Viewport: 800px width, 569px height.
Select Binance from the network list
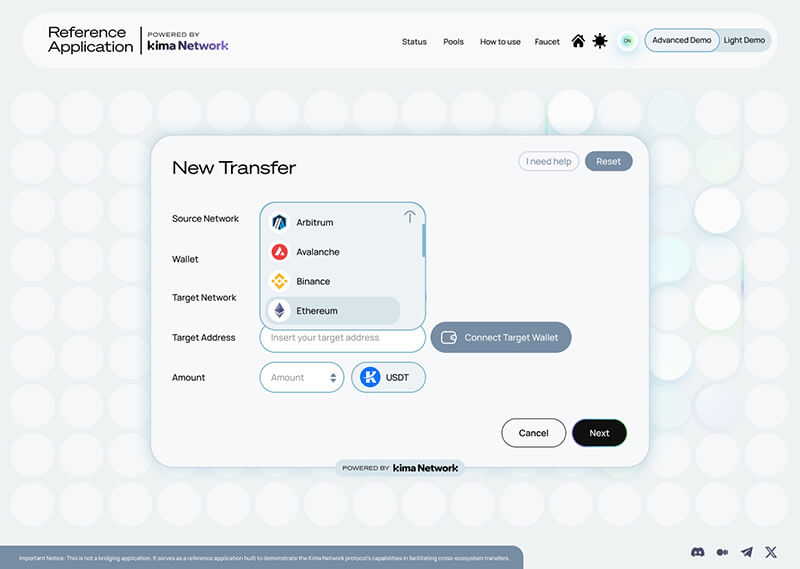(x=333, y=281)
